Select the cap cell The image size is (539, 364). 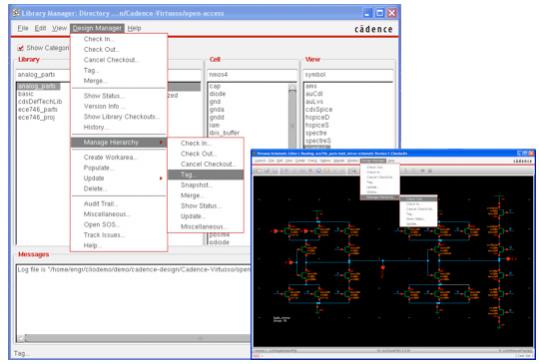(215, 86)
